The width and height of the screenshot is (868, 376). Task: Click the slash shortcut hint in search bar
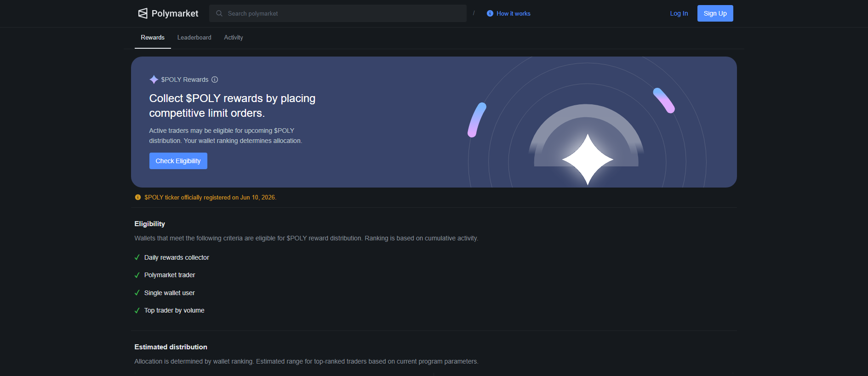point(474,13)
